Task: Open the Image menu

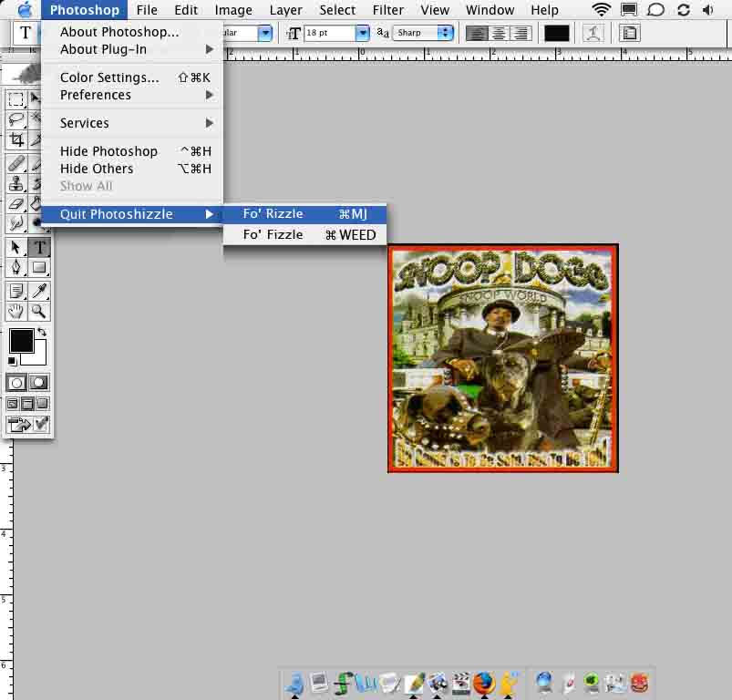Action: (x=233, y=10)
